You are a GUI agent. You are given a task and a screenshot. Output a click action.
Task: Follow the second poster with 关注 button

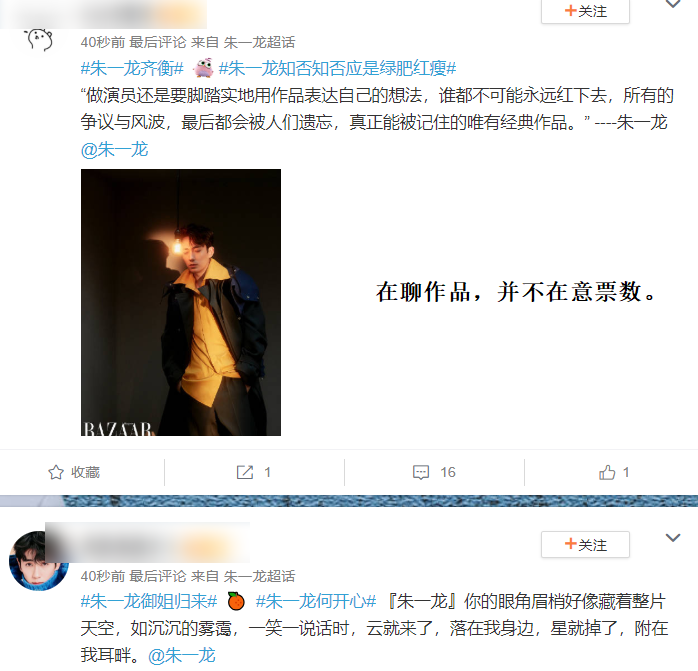point(585,545)
